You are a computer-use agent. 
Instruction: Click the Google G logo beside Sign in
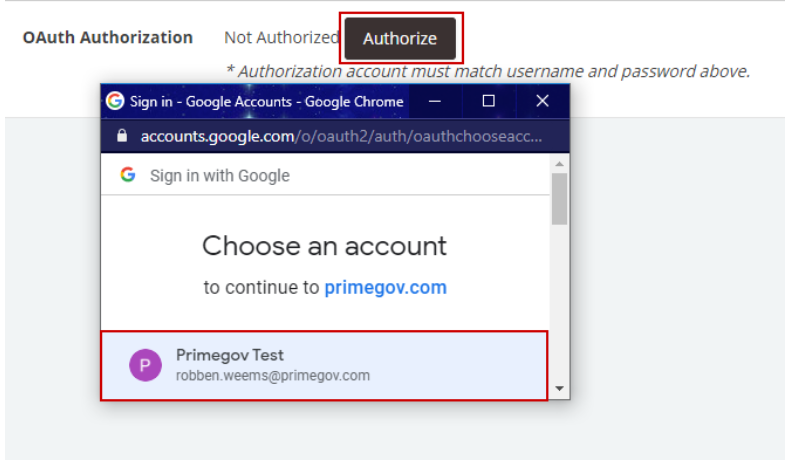point(128,175)
